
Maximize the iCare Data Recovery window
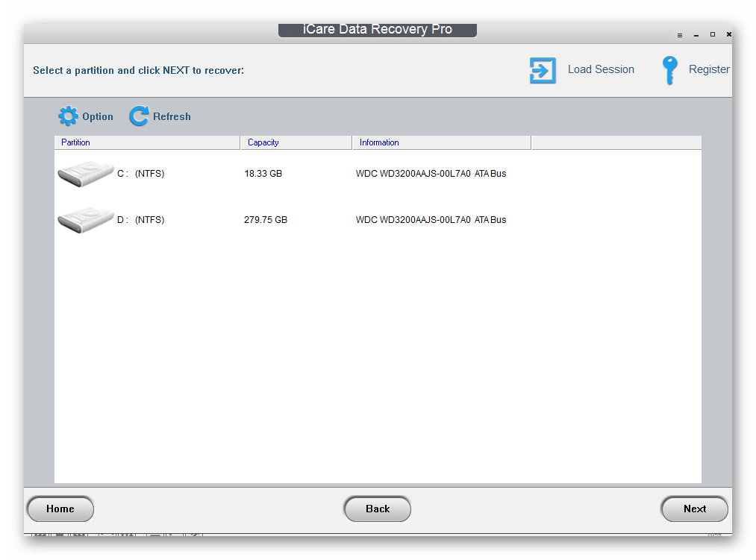coord(713,34)
